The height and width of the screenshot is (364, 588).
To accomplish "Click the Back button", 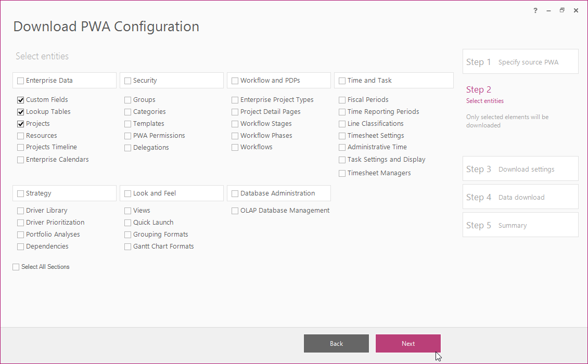I will click(336, 344).
